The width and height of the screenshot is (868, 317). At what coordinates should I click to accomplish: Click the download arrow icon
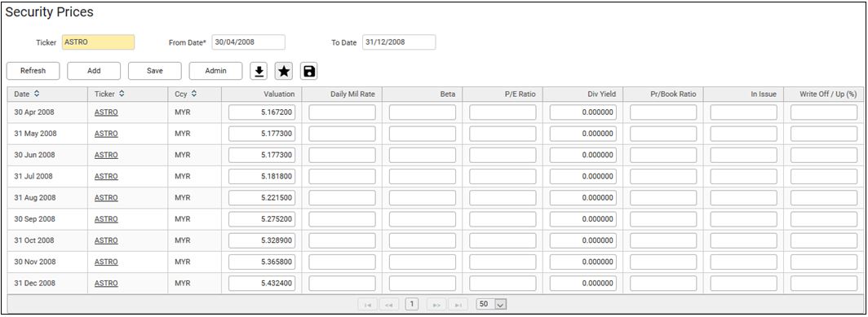coord(259,71)
